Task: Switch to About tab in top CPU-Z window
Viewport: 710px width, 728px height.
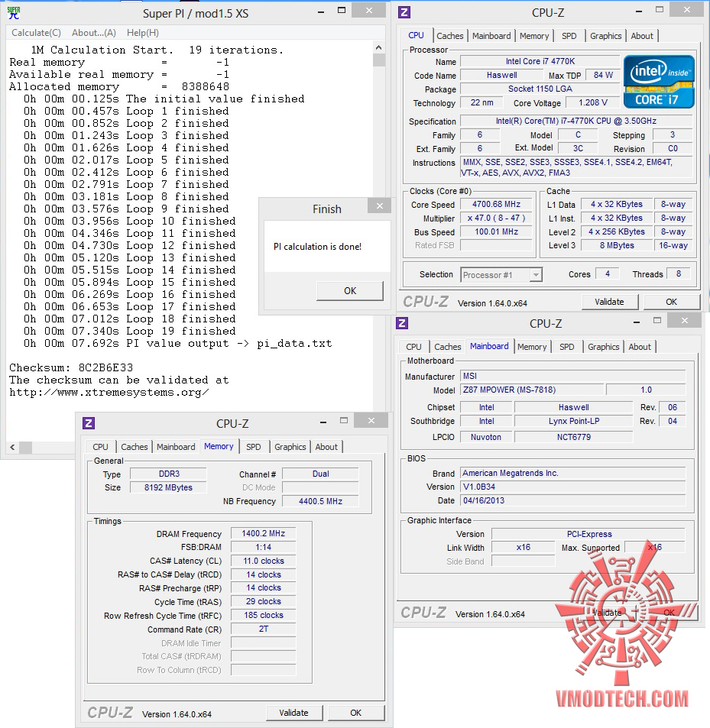Action: (x=642, y=36)
